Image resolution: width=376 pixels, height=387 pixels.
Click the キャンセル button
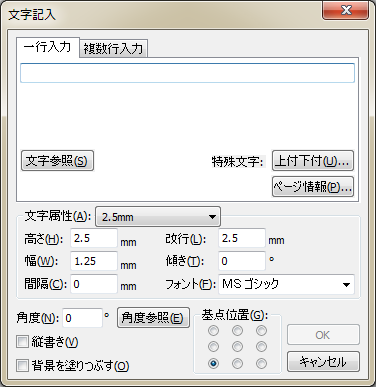point(323,362)
